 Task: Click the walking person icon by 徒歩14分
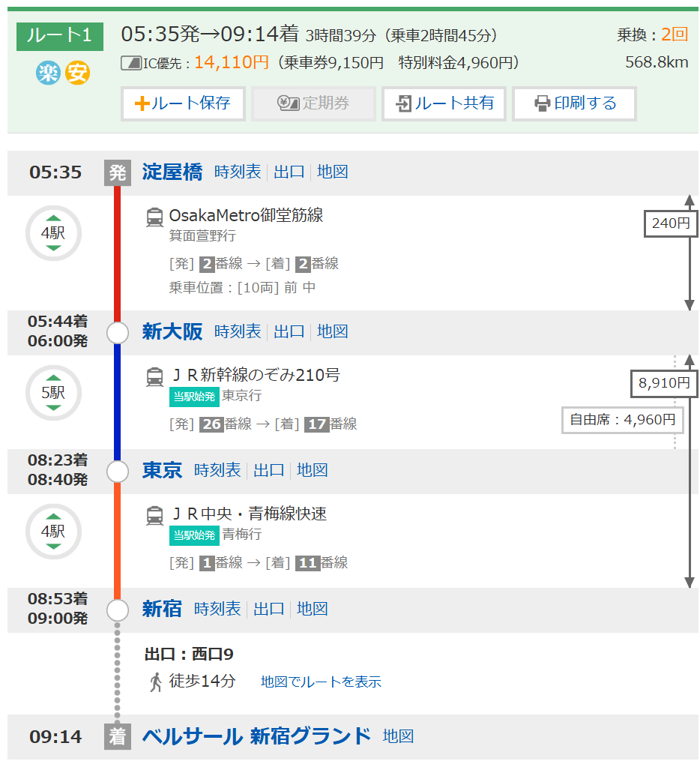point(156,682)
